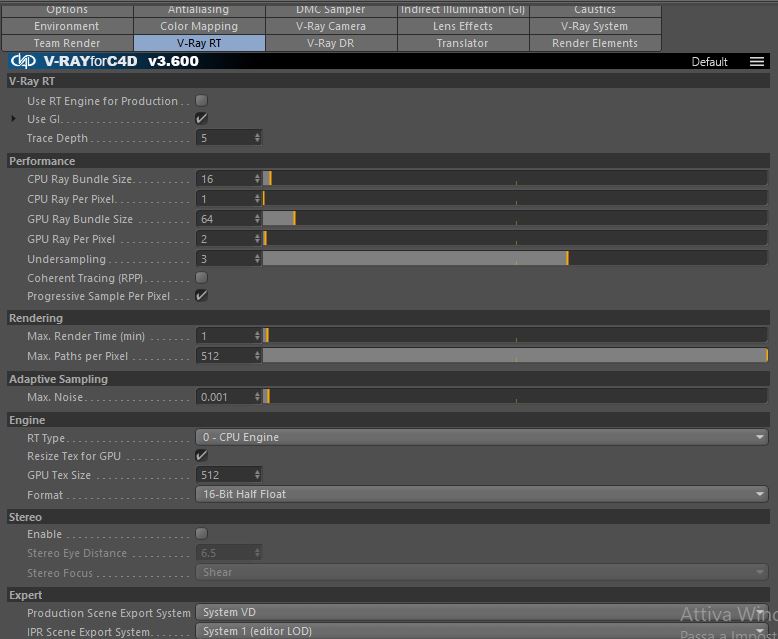Click the Max. Paths per Pixel slider
Image resolution: width=778 pixels, height=639 pixels.
pyautogui.click(x=515, y=355)
